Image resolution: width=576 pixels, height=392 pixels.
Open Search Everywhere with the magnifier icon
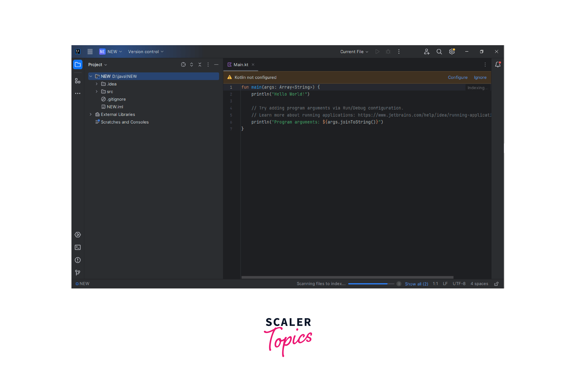439,51
